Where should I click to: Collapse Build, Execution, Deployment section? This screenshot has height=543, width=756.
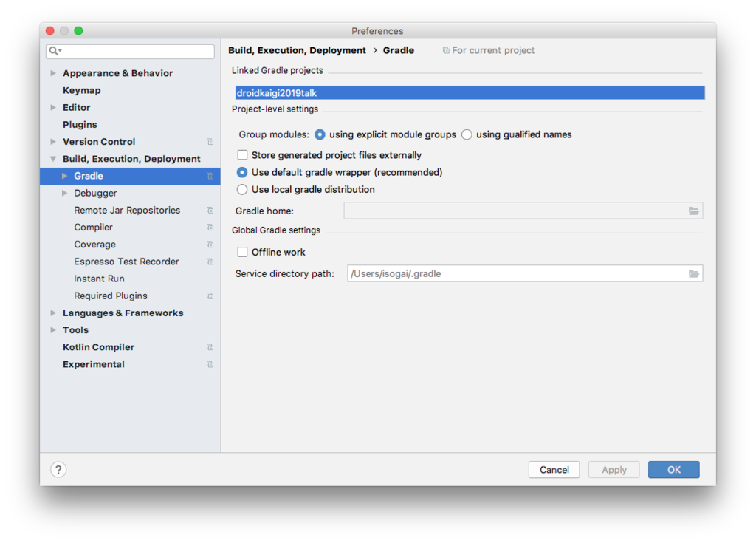[x=53, y=159]
